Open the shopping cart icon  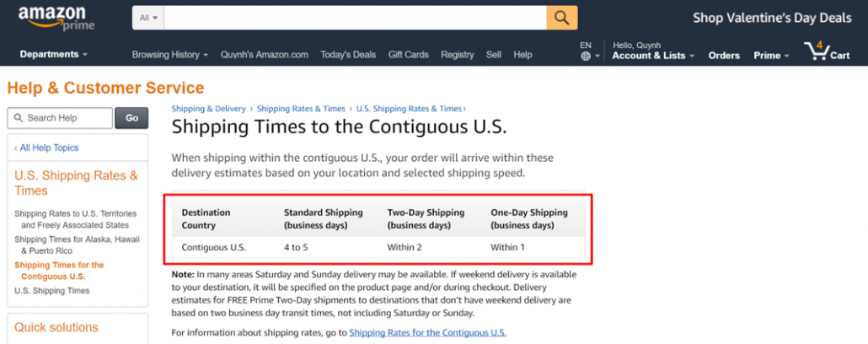816,51
